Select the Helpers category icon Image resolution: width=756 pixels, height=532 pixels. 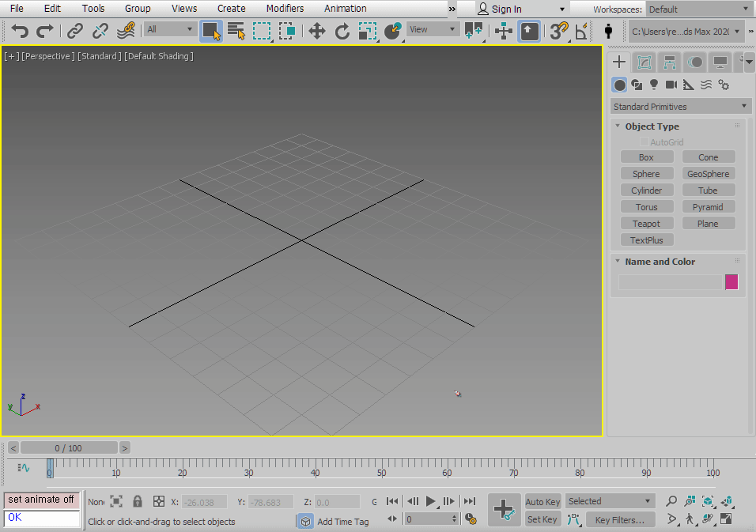(x=689, y=85)
